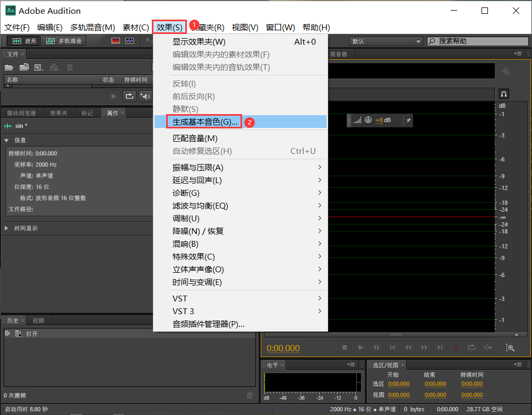Pin the HUD volume overlay

click(408, 120)
